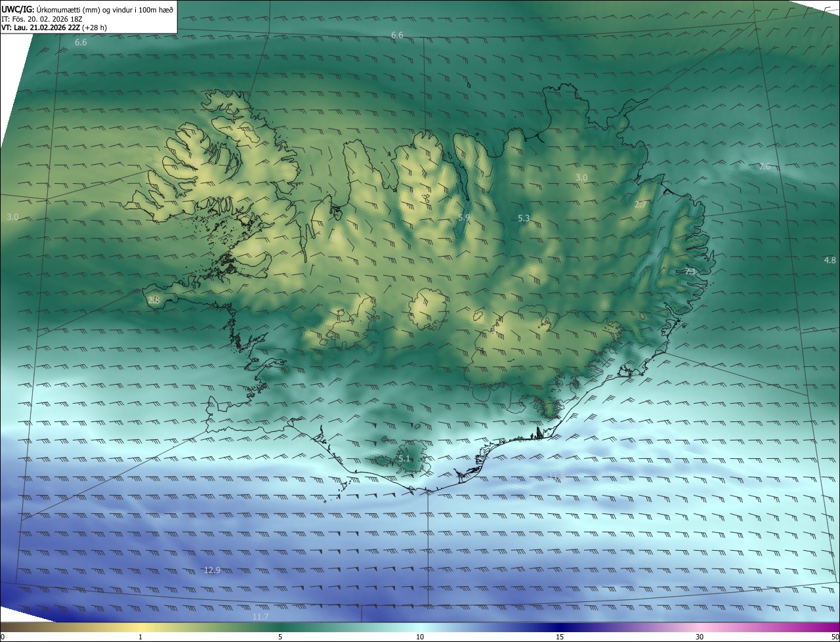
Task: Click the 5.9 precipitation value
Action: tap(464, 217)
